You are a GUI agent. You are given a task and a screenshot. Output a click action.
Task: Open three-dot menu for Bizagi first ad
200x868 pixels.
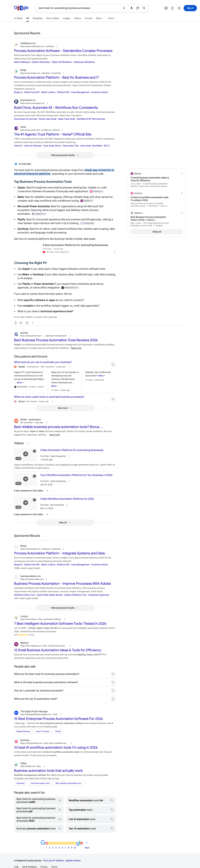point(64,73)
